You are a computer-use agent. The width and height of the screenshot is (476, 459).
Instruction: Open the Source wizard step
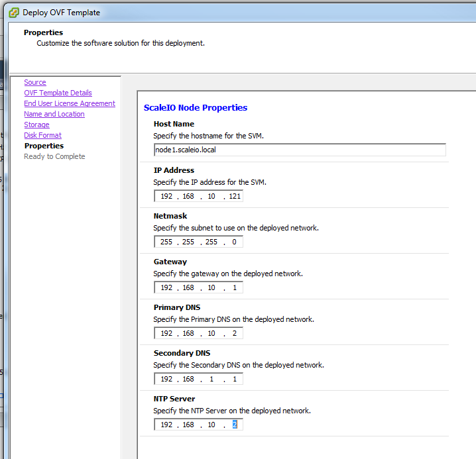(x=35, y=82)
